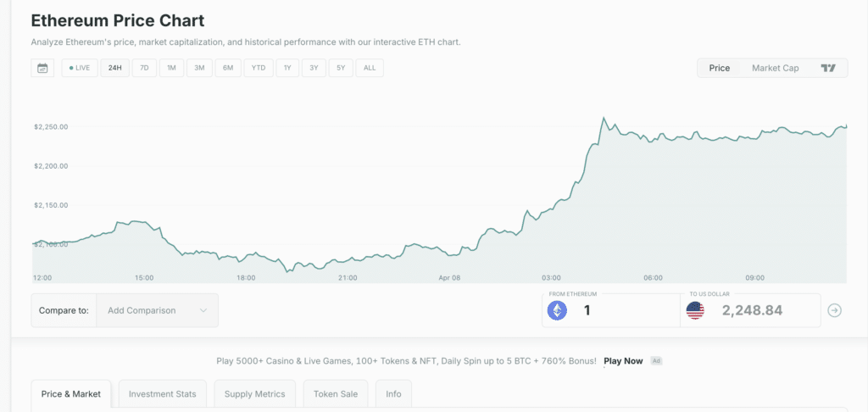Image resolution: width=868 pixels, height=412 pixels.
Task: Open the Investment Stats tab
Action: 162,394
